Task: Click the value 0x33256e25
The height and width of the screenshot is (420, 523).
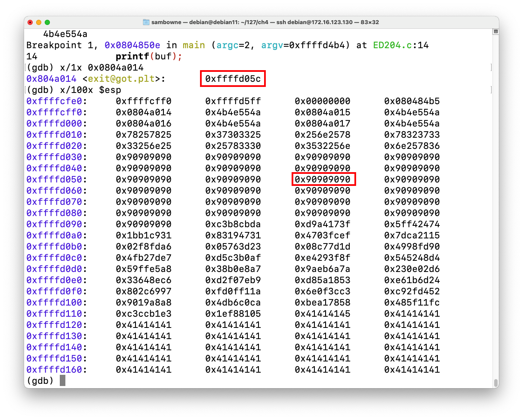Action: (x=144, y=146)
